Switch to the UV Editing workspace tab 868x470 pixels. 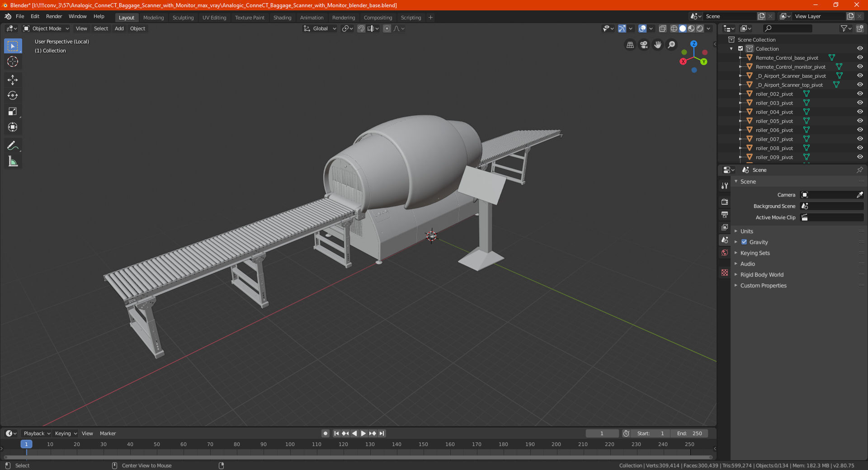pyautogui.click(x=214, y=18)
